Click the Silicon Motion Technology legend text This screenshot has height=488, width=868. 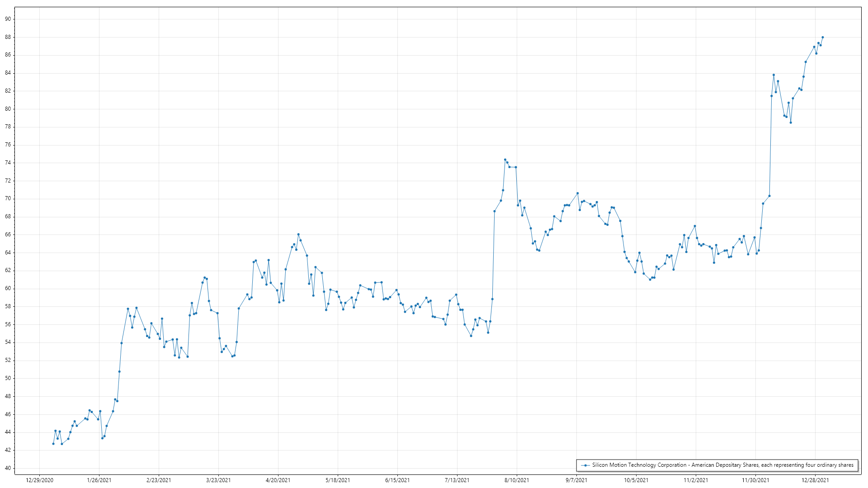722,465
